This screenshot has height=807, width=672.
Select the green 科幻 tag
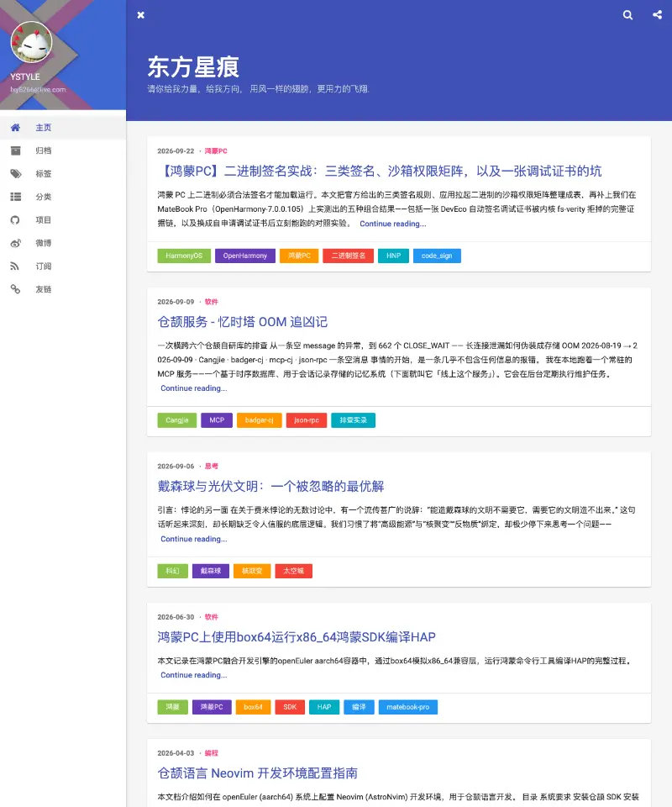[x=173, y=571]
